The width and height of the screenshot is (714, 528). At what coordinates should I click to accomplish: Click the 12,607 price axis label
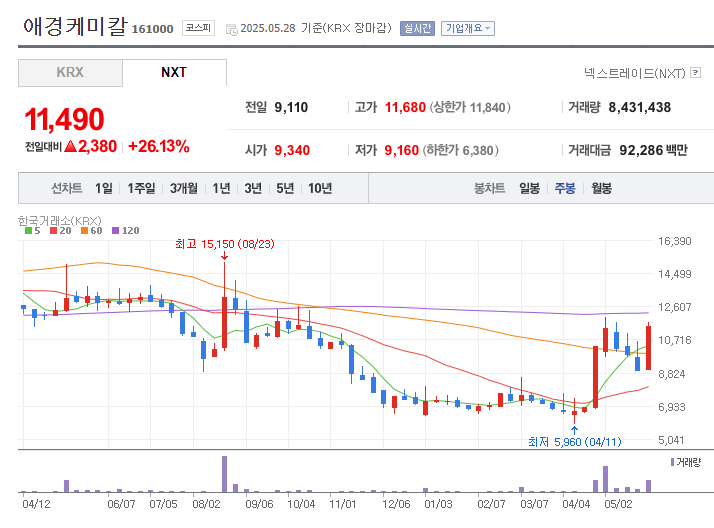tap(674, 307)
